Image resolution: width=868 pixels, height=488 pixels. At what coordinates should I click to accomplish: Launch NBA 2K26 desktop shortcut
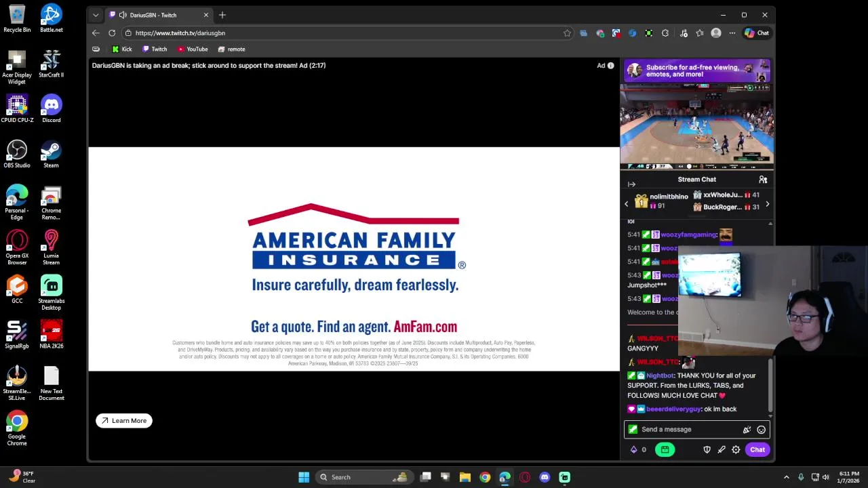pos(51,335)
